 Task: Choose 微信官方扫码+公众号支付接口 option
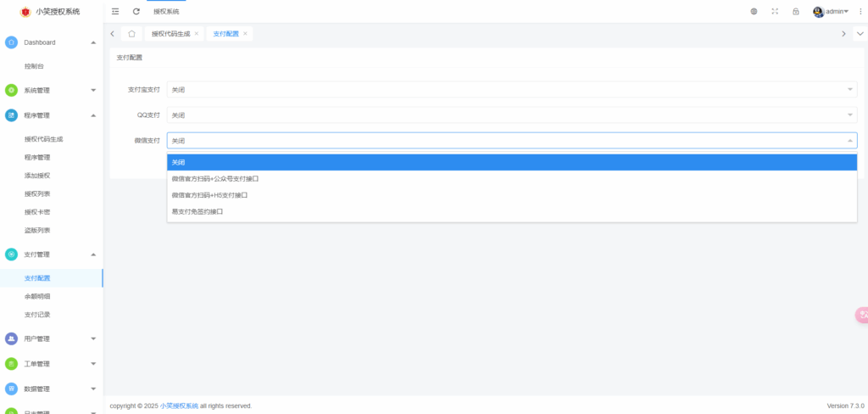pyautogui.click(x=214, y=179)
